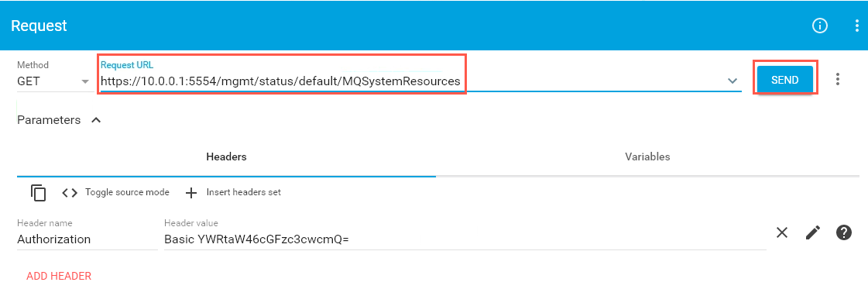Switch to the Variables tab
This screenshot has height=289, width=868.
point(647,157)
